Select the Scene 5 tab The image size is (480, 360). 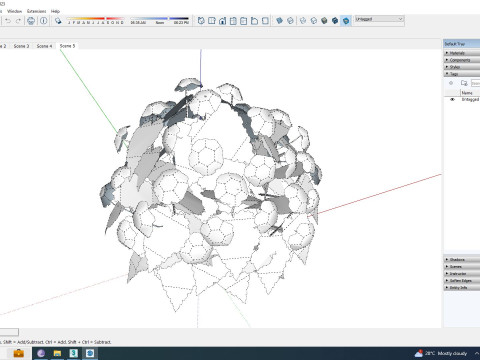click(x=67, y=46)
